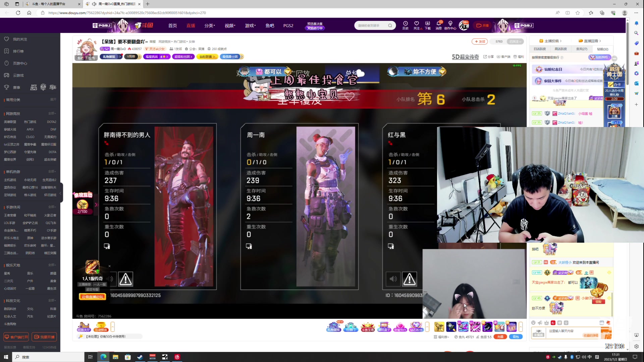The height and width of the screenshot is (362, 644).
Task: Open the 钻石粉丝 diamond icon
Action: [416, 326]
